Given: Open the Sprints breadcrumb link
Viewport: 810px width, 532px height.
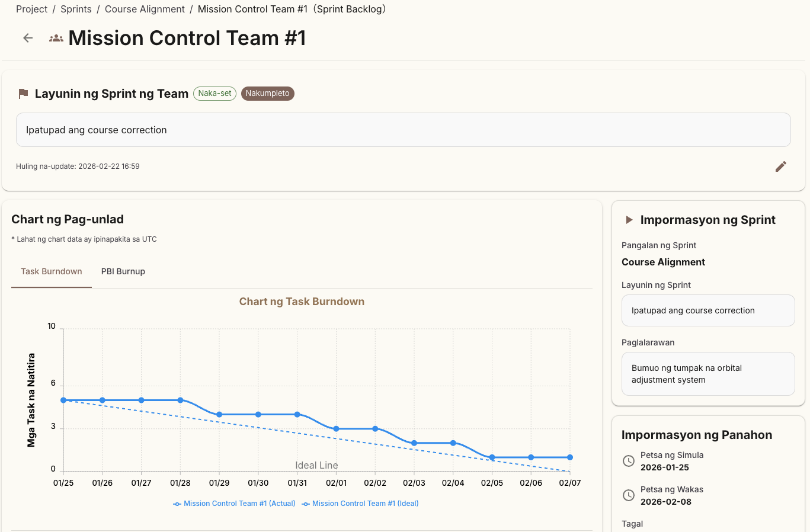Looking at the screenshot, I should click(76, 9).
